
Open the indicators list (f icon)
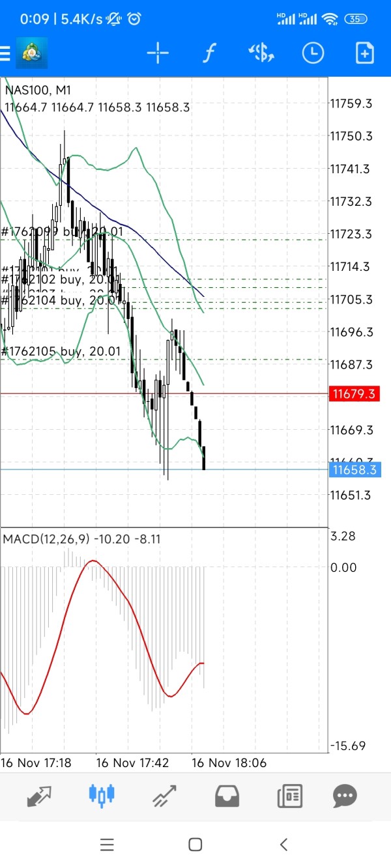(x=209, y=53)
